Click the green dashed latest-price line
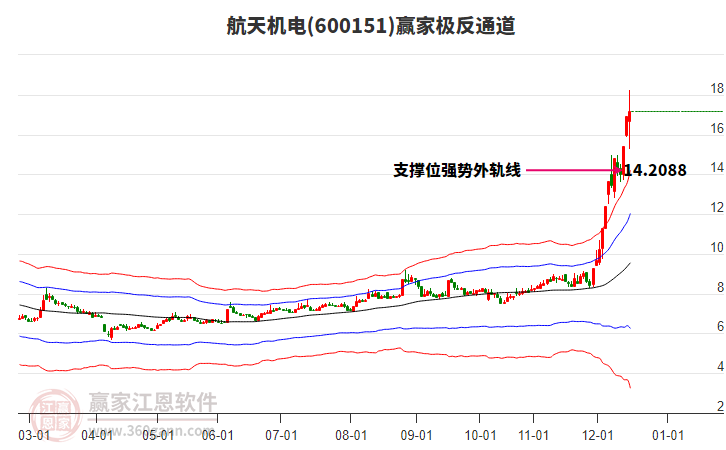 (x=678, y=112)
